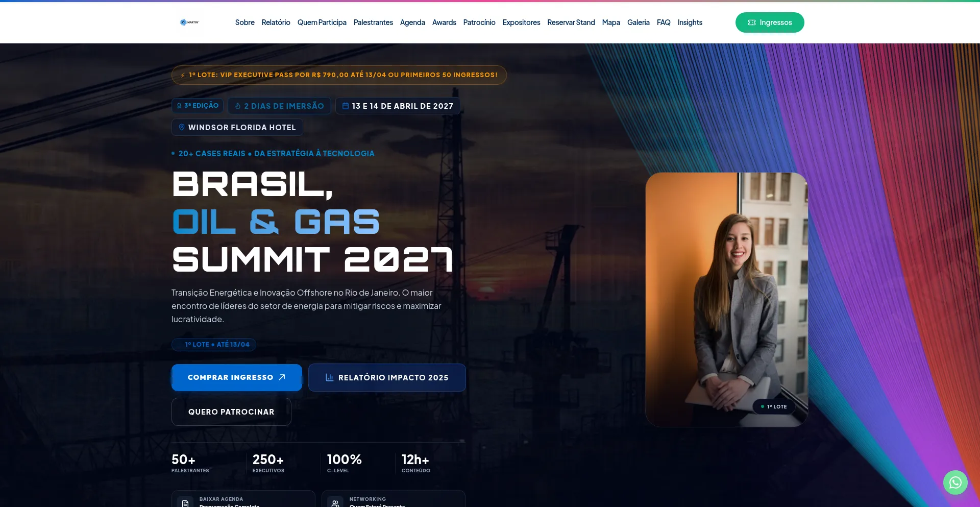Open the Mapa nav link
The image size is (980, 507).
(x=611, y=22)
